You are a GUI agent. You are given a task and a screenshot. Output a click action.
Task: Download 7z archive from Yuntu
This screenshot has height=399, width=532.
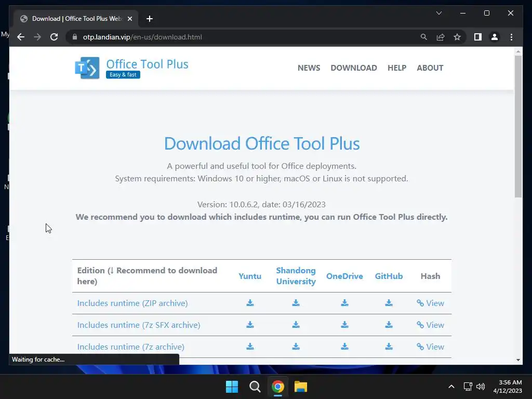250,347
